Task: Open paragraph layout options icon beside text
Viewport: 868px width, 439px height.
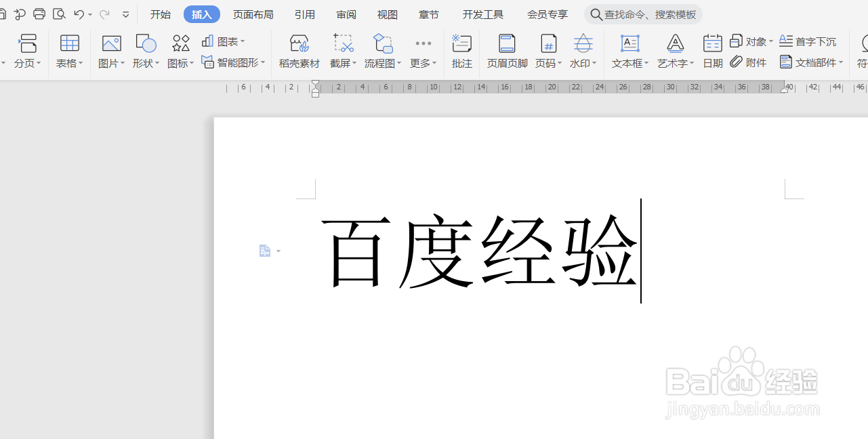Action: [269, 251]
